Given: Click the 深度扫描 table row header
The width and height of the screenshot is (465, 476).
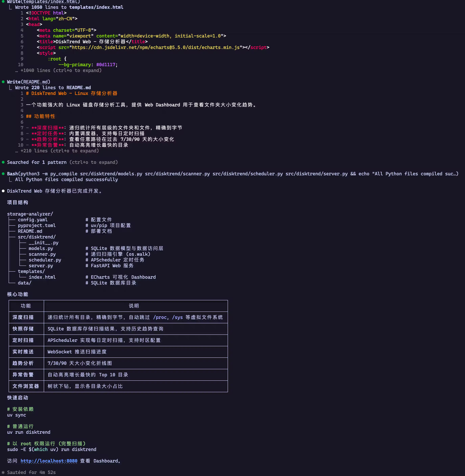Looking at the screenshot, I should (23, 317).
